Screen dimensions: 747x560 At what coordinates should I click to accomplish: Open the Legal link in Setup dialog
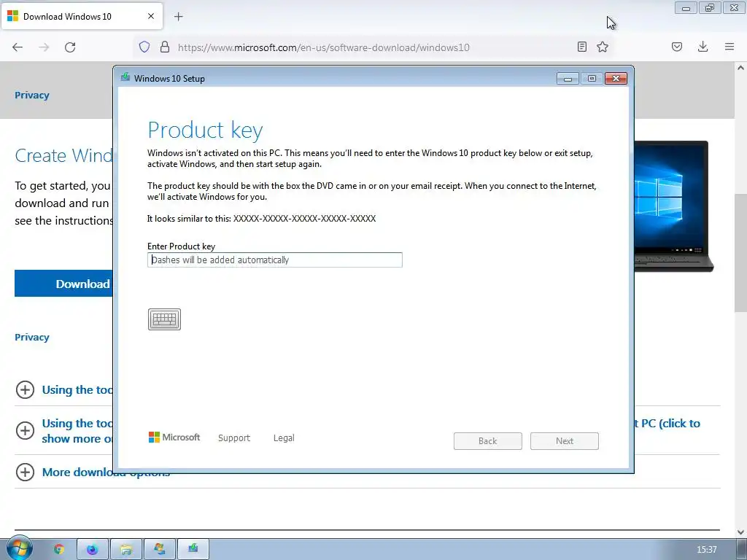(284, 437)
